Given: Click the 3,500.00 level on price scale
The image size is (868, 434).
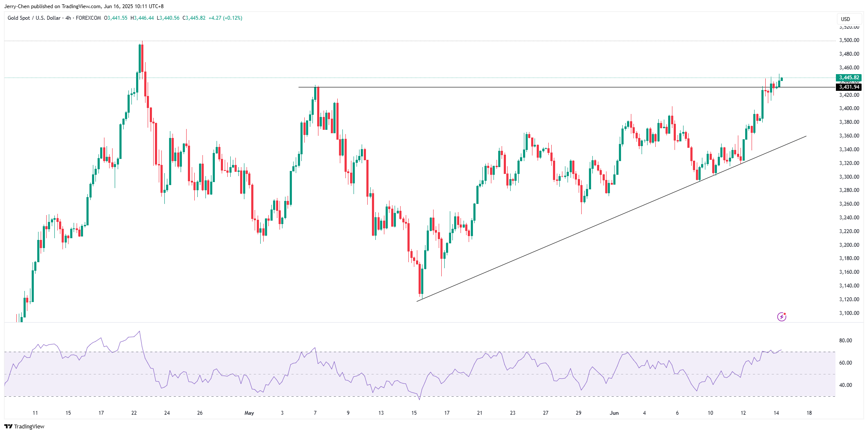Looking at the screenshot, I should coord(849,40).
